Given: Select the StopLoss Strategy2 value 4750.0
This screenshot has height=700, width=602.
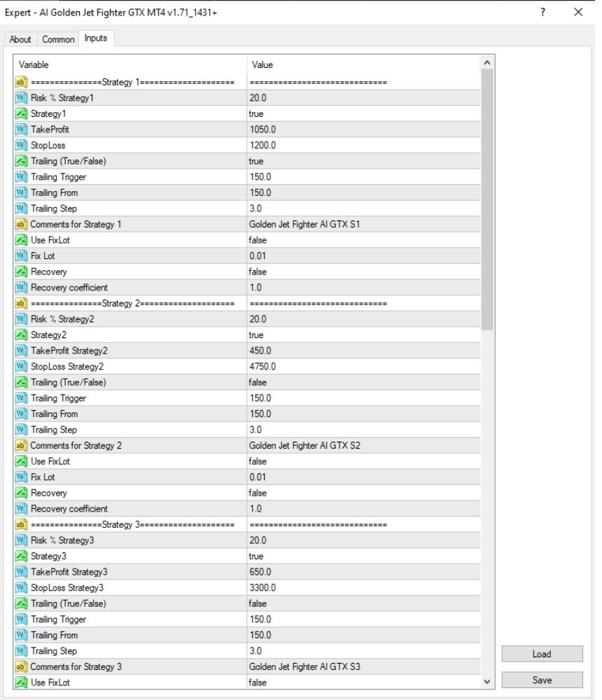Looking at the screenshot, I should pyautogui.click(x=262, y=367).
